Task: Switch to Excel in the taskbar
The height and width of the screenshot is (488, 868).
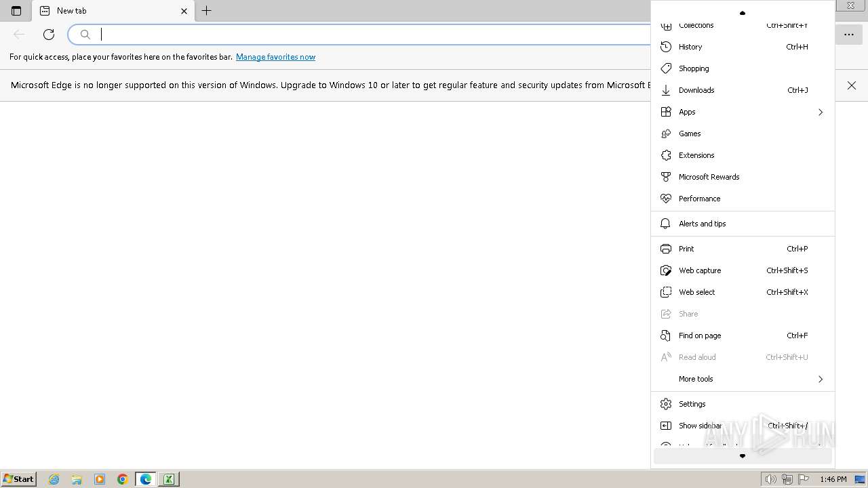Action: pos(168,479)
